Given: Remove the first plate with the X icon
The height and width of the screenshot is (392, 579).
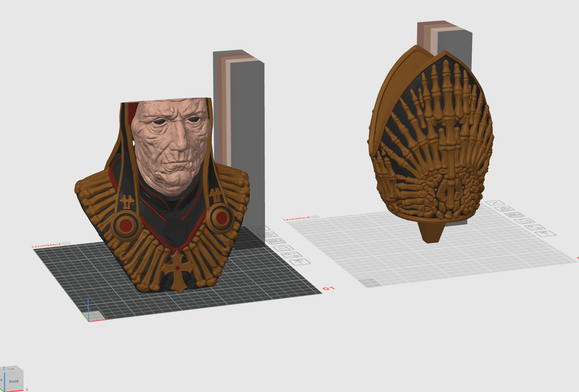Looking at the screenshot, I should pos(260,228).
